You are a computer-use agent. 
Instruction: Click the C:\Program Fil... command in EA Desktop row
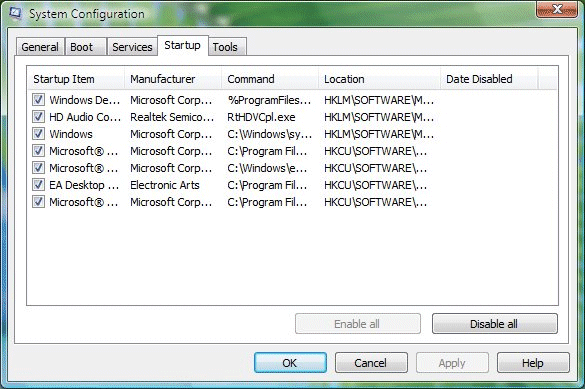267,185
